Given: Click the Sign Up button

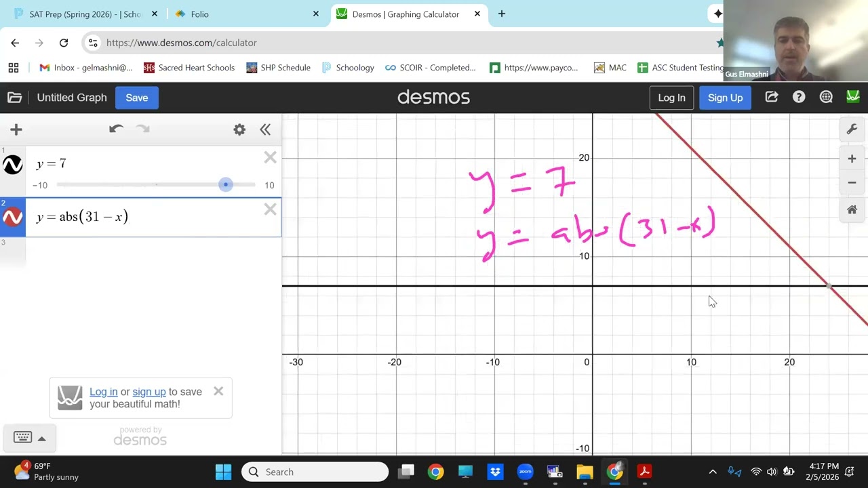Looking at the screenshot, I should [x=725, y=98].
